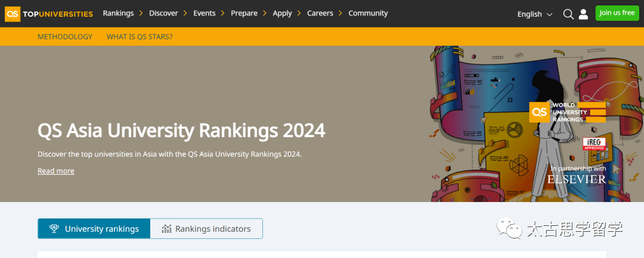This screenshot has height=258, width=644.
Task: Expand the English language dropdown
Action: pos(535,14)
